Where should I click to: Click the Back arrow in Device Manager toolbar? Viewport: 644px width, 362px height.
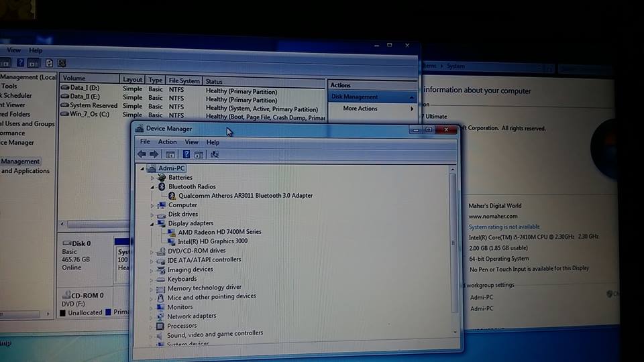(x=142, y=154)
